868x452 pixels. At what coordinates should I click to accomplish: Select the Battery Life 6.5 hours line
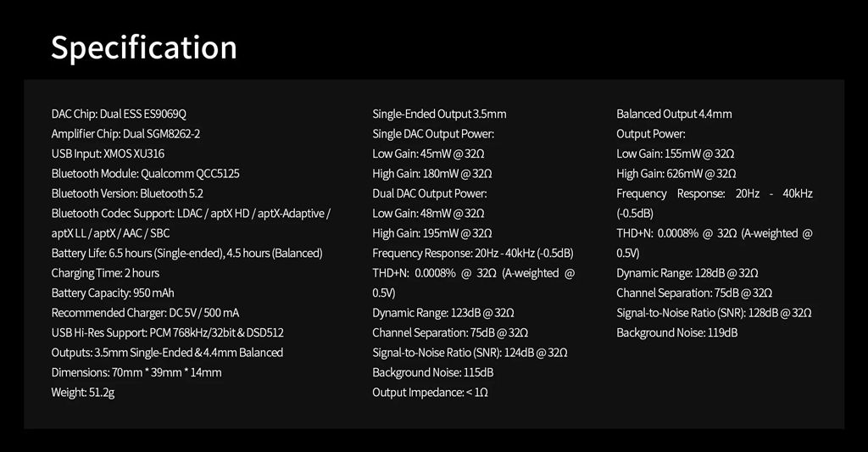click(187, 254)
